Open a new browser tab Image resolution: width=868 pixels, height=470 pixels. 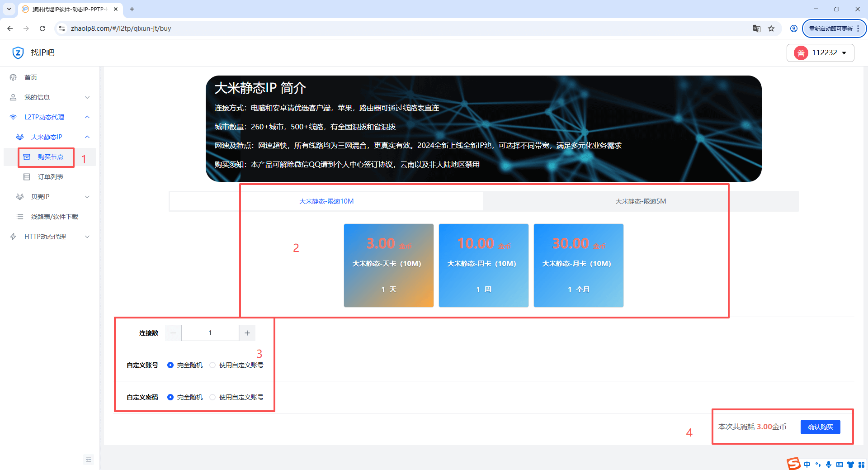pyautogui.click(x=132, y=9)
